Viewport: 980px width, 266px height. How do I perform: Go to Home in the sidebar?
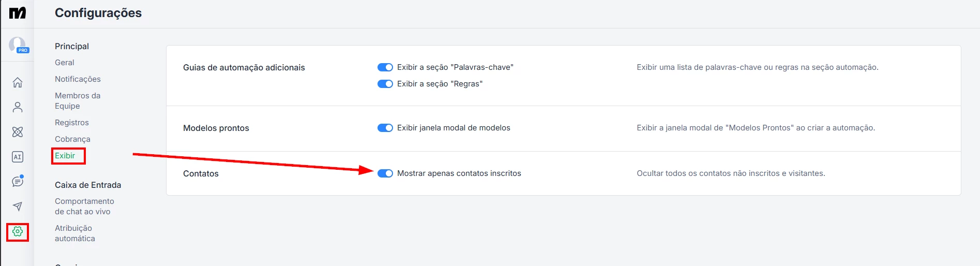point(18,82)
